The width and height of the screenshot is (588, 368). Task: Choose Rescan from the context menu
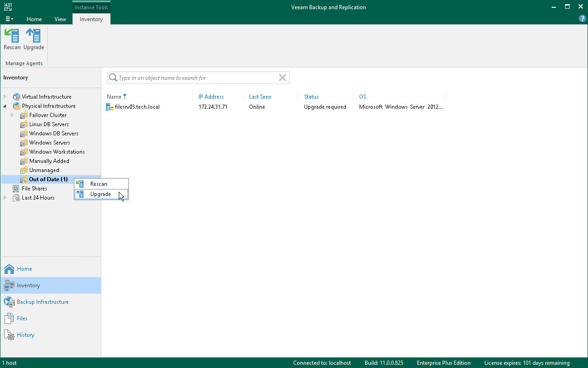(x=101, y=184)
